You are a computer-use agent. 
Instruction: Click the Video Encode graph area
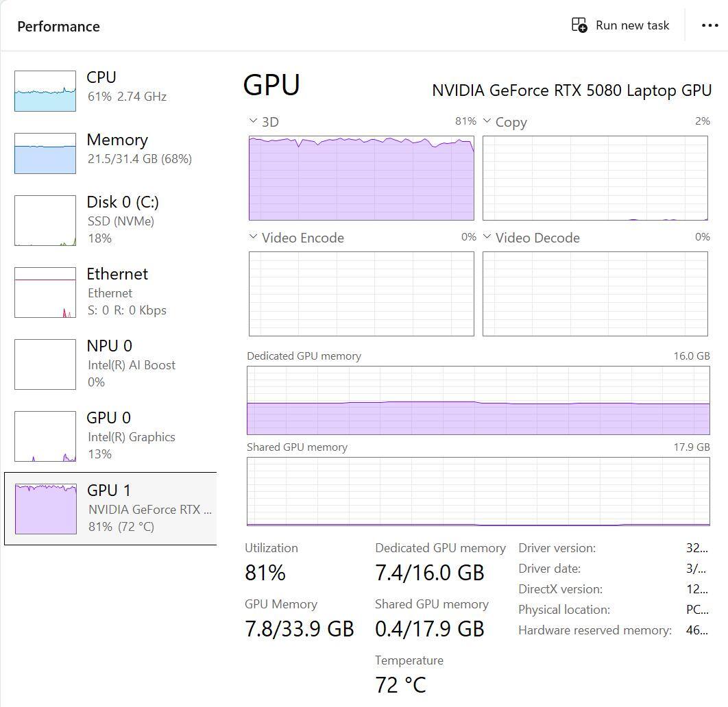(x=361, y=293)
